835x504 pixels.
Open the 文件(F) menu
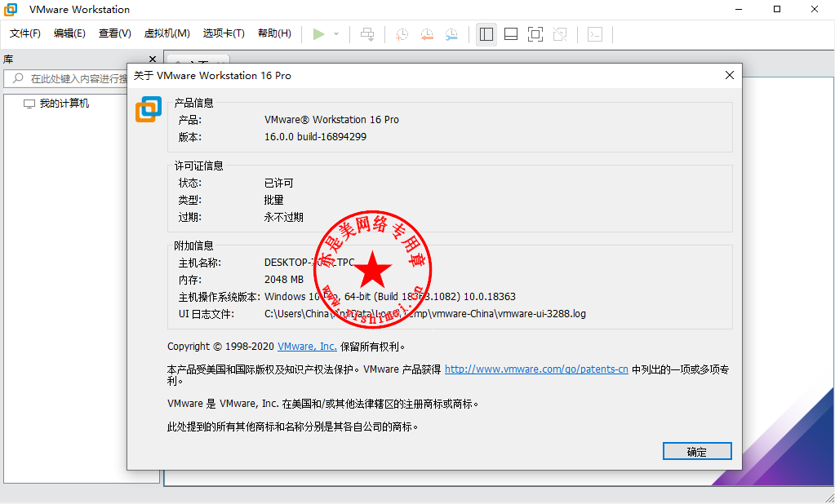25,33
